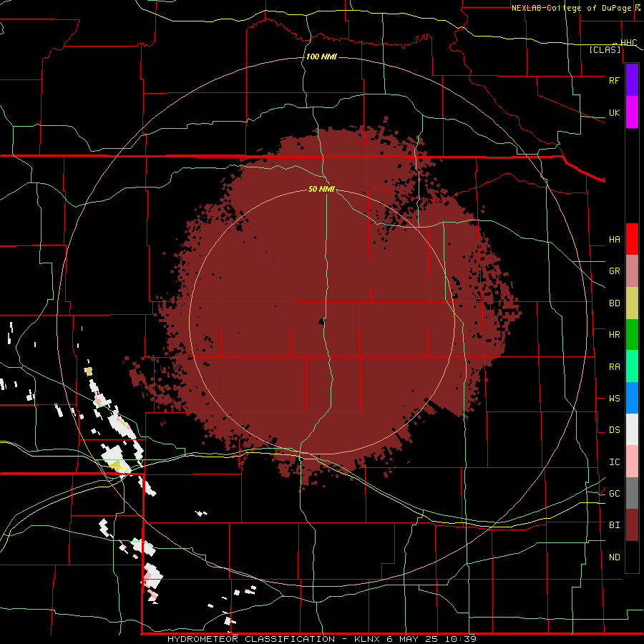The height and width of the screenshot is (644, 644).
Task: Click the RA light-green legend swatch
Action: tap(632, 366)
